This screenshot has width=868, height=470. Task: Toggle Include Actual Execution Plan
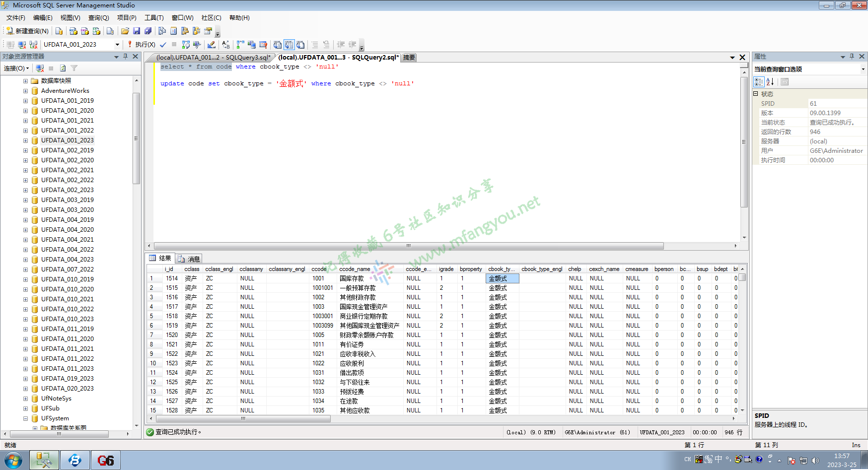pos(240,44)
